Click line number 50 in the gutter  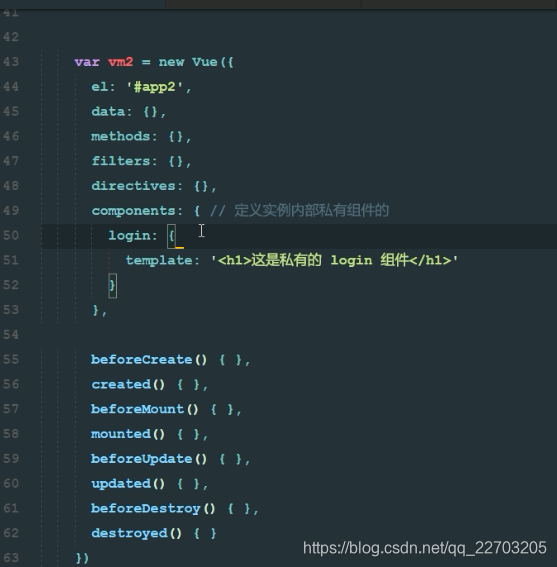point(11,235)
